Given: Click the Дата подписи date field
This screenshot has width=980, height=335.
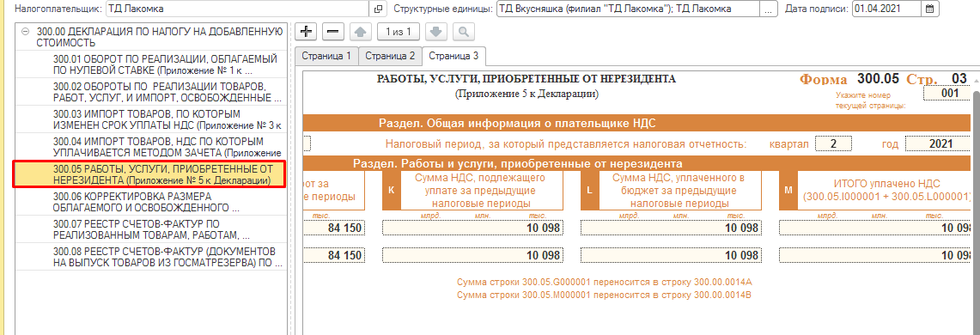Looking at the screenshot, I should coord(886,9).
